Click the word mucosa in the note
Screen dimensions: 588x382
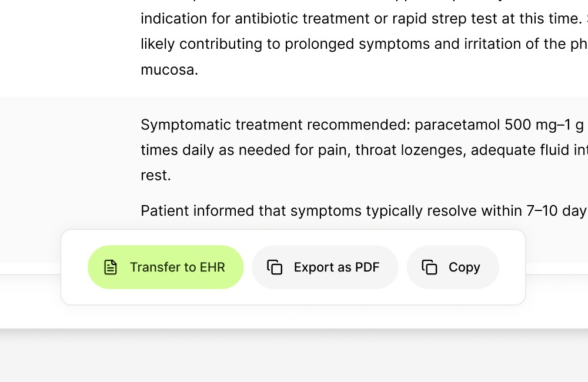pos(169,70)
